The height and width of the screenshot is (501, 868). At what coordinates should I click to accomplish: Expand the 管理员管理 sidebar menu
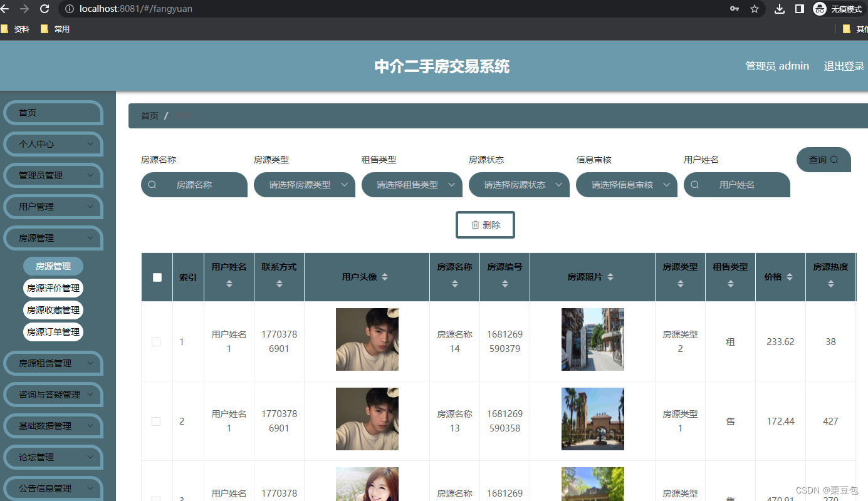53,175
